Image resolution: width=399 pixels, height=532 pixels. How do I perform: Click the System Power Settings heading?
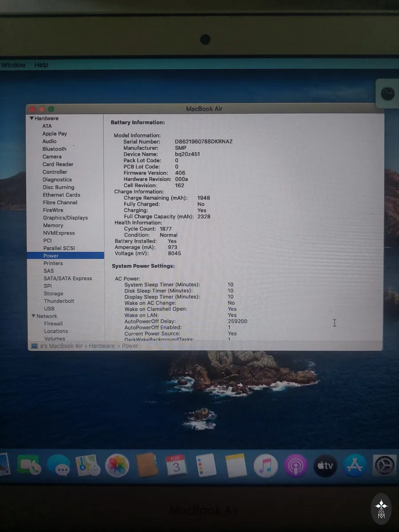143,266
